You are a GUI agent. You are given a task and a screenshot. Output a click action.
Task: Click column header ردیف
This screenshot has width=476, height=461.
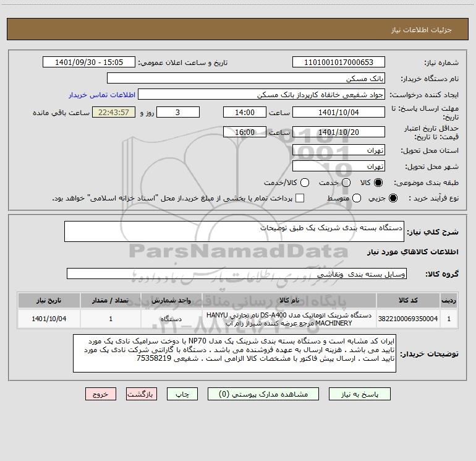tap(449, 300)
